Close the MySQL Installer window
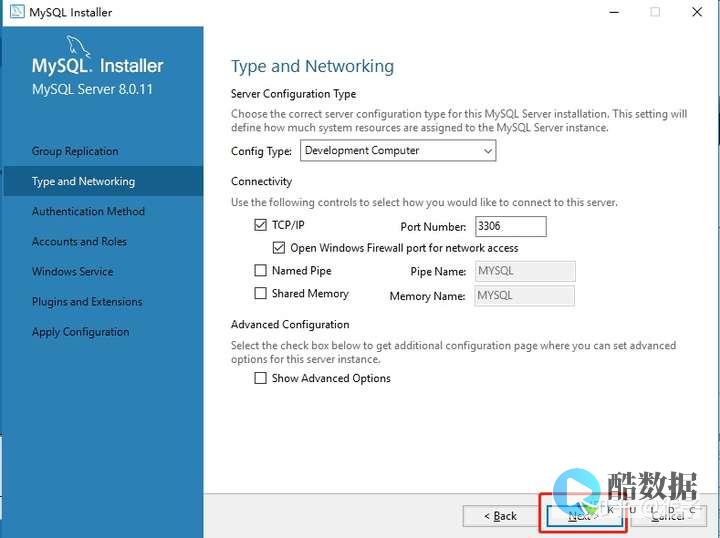The image size is (720, 538). coord(697,12)
